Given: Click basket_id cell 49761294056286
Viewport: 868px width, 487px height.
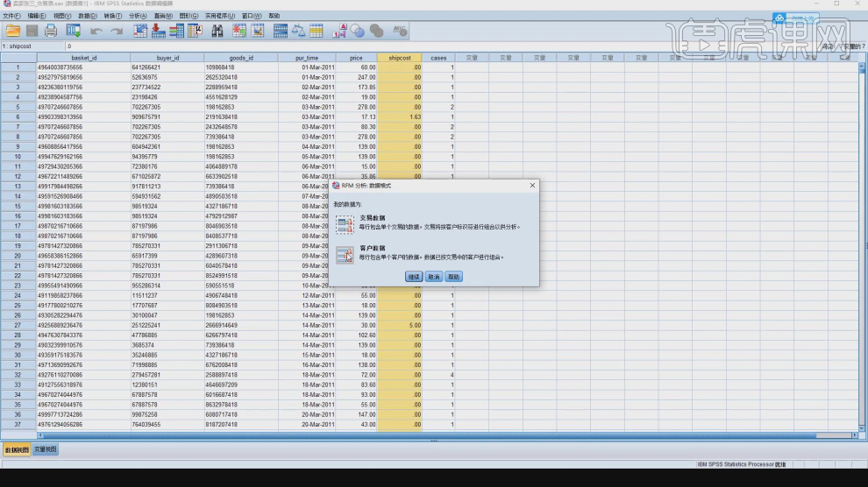Looking at the screenshot, I should pos(83,425).
